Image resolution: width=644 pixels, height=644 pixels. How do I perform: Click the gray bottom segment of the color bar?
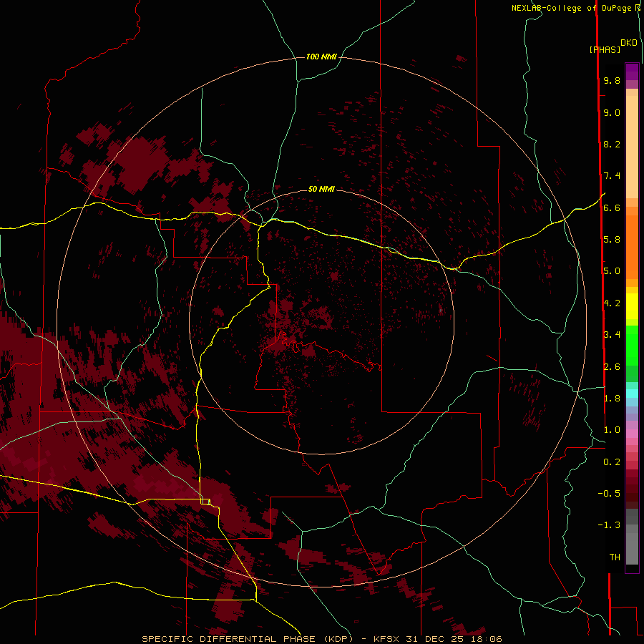632,548
